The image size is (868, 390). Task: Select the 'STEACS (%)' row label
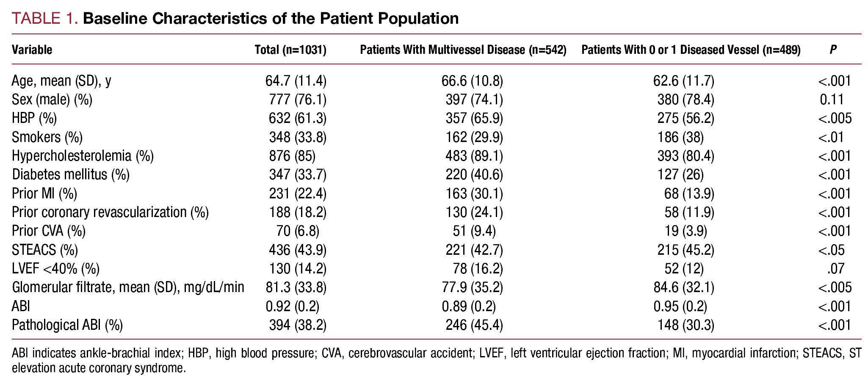[45, 250]
